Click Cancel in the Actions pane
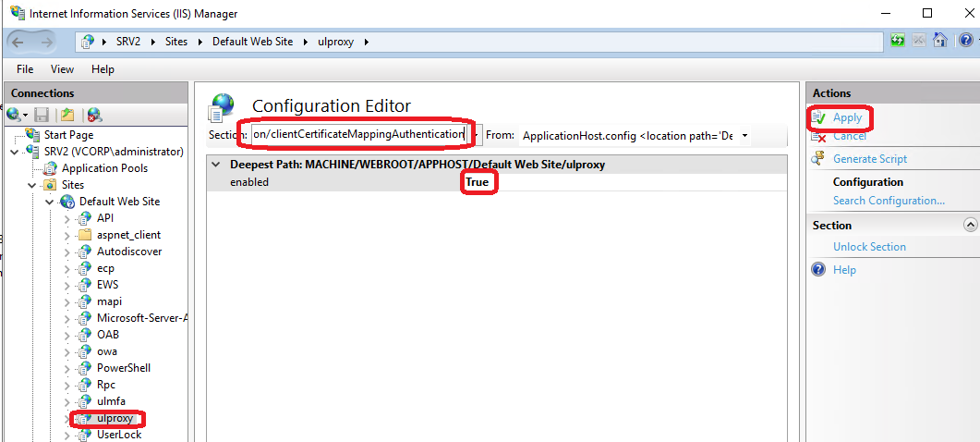This screenshot has width=980, height=442. (x=850, y=136)
